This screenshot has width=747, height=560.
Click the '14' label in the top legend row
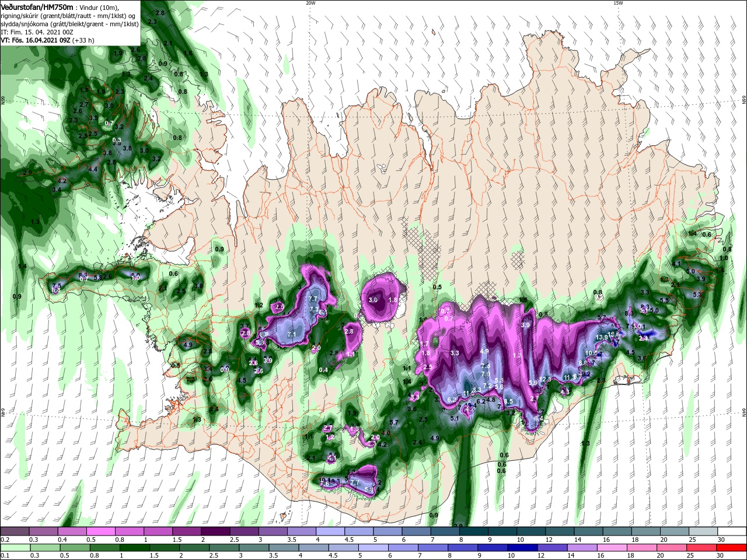578,540
